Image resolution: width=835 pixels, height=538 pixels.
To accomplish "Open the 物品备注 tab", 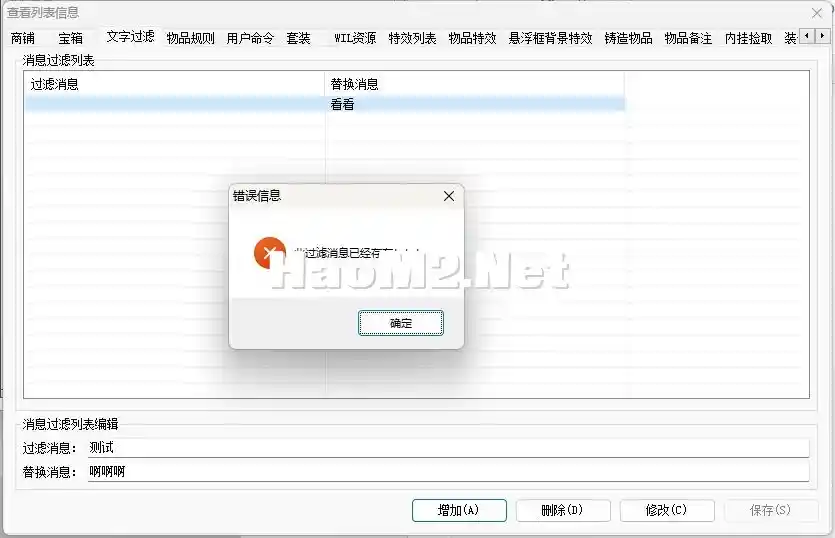I will [x=688, y=38].
